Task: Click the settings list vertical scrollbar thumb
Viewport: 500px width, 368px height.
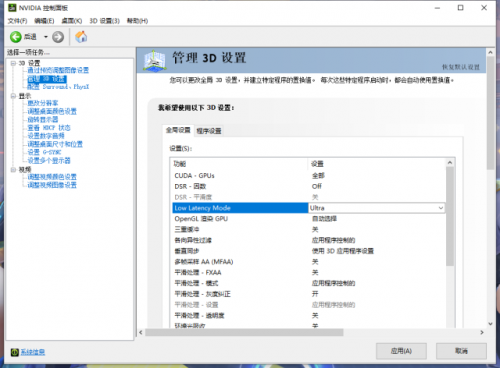Action: [x=450, y=217]
